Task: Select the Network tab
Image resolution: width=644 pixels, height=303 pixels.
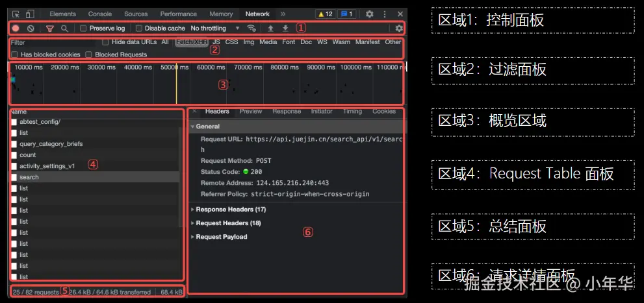Action: tap(257, 14)
